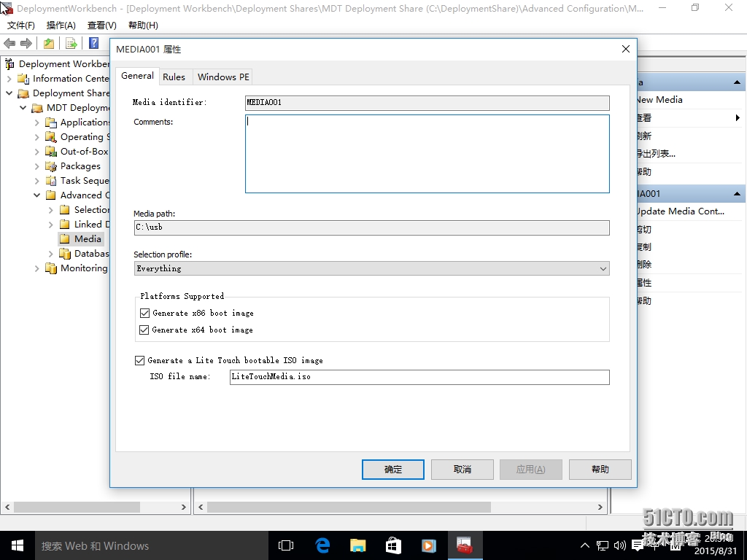Click the center pane horizontal scrollbar
747x560 pixels.
349,507
